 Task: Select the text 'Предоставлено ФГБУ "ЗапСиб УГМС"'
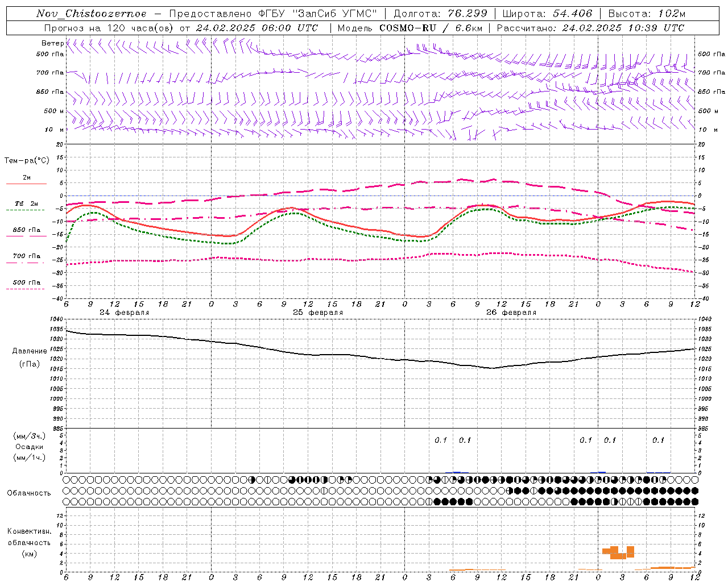(274, 14)
